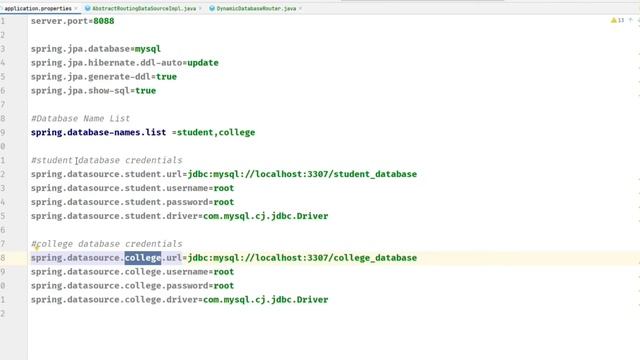Open the AbstractRoutingDataSourceImpl.java tab
The image size is (640, 360).
point(144,8)
